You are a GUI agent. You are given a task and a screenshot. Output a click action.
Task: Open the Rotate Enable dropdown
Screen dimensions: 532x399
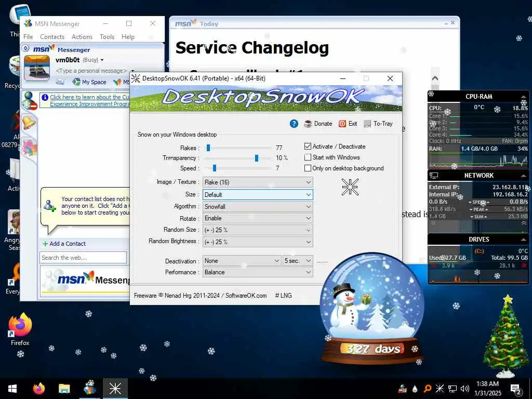258,218
